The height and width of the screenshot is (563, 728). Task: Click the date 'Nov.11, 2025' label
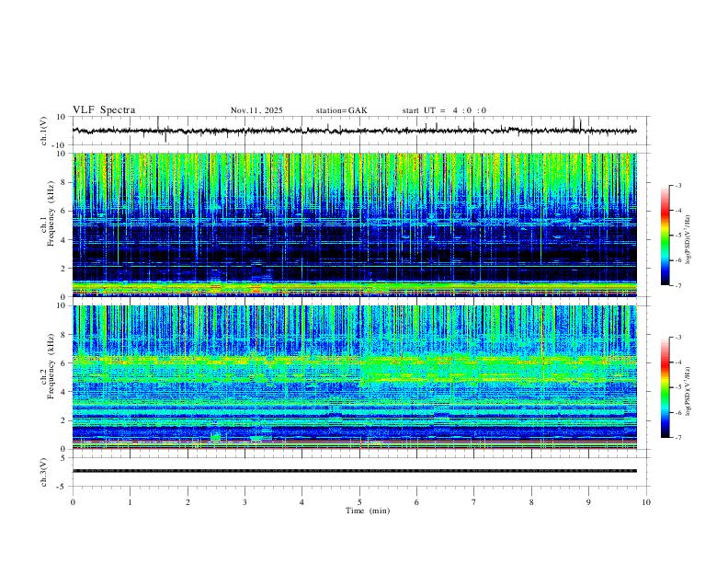click(x=256, y=110)
